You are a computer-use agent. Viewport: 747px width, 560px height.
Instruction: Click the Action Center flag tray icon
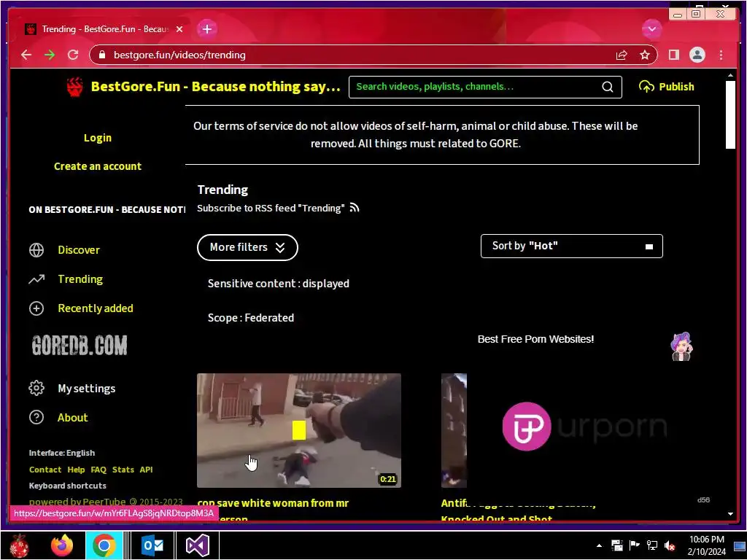634,545
